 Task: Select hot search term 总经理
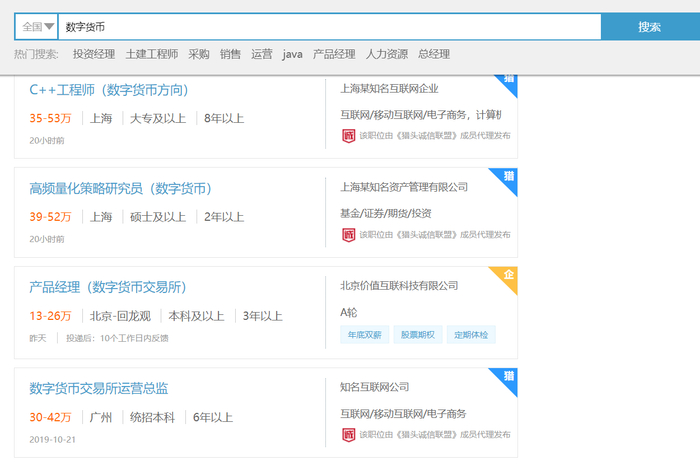[434, 54]
